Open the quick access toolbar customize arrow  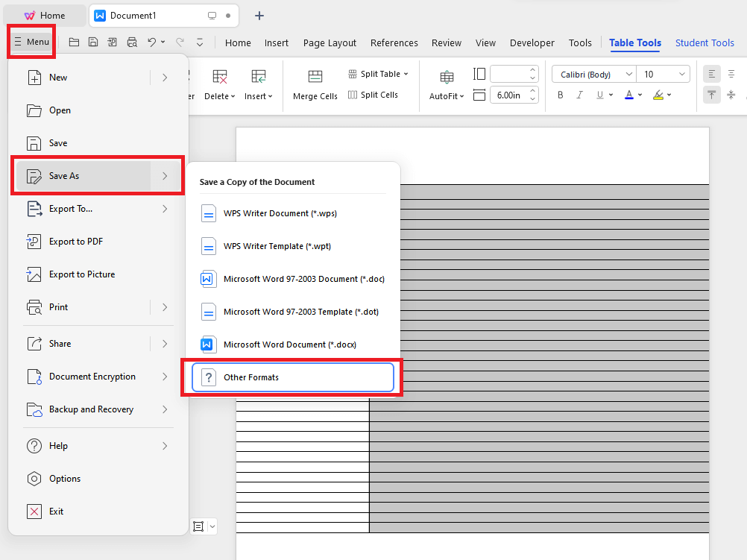200,43
